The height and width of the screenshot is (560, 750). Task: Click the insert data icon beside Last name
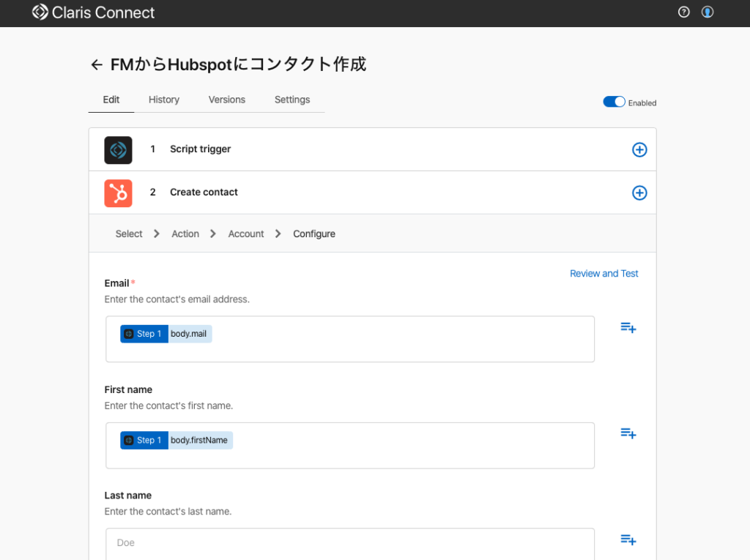coord(628,540)
